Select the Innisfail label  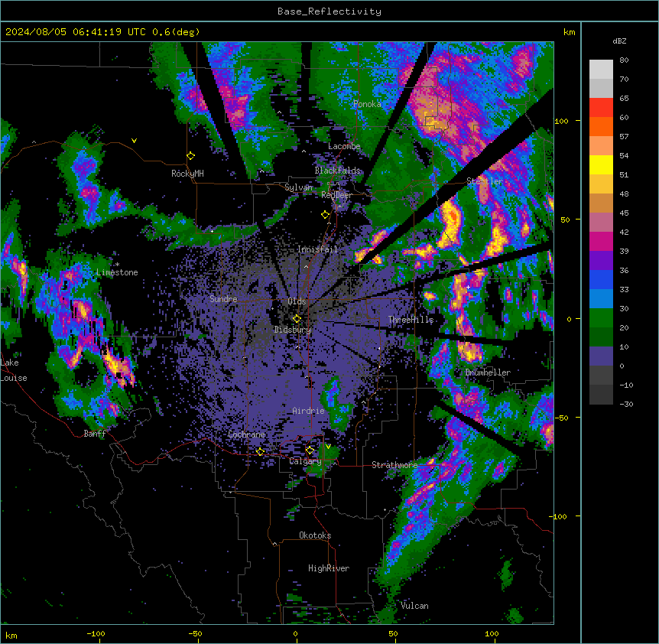pos(317,249)
